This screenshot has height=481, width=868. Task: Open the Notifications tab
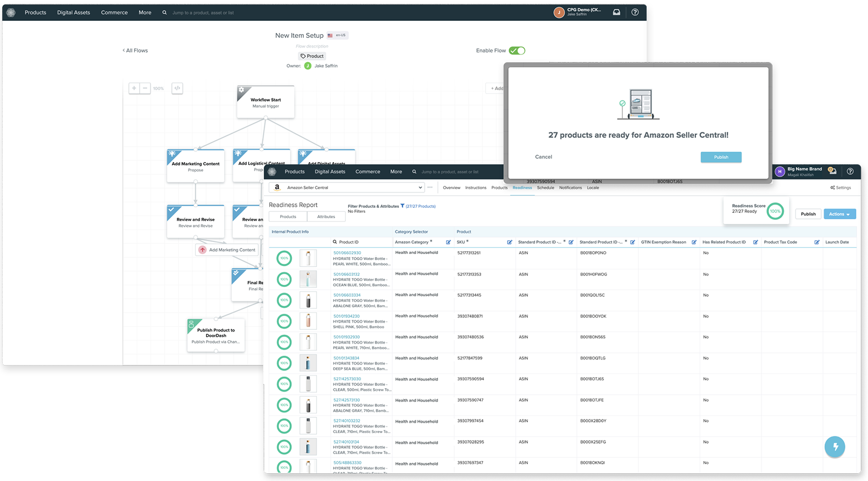[570, 187]
